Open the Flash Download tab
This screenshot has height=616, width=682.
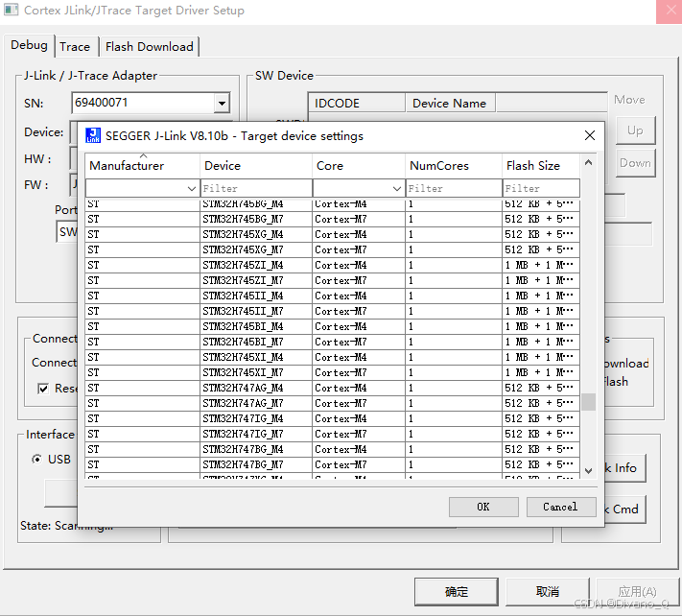coord(150,47)
